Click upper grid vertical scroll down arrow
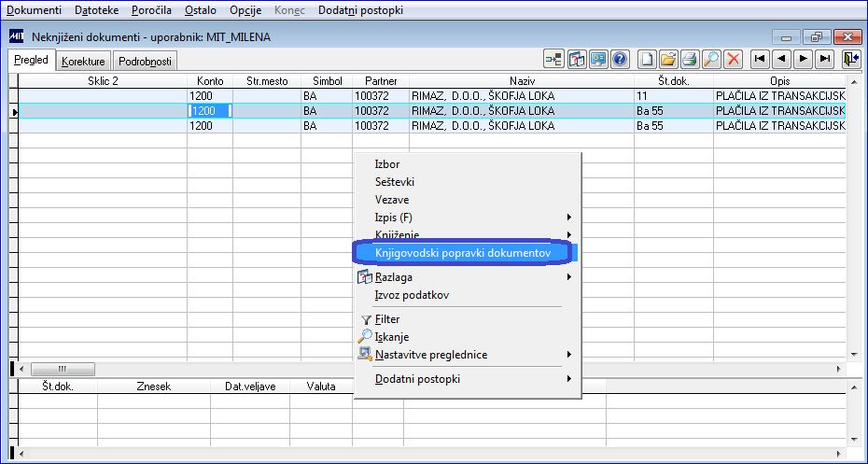Viewport: 868px width, 464px height. 854,355
